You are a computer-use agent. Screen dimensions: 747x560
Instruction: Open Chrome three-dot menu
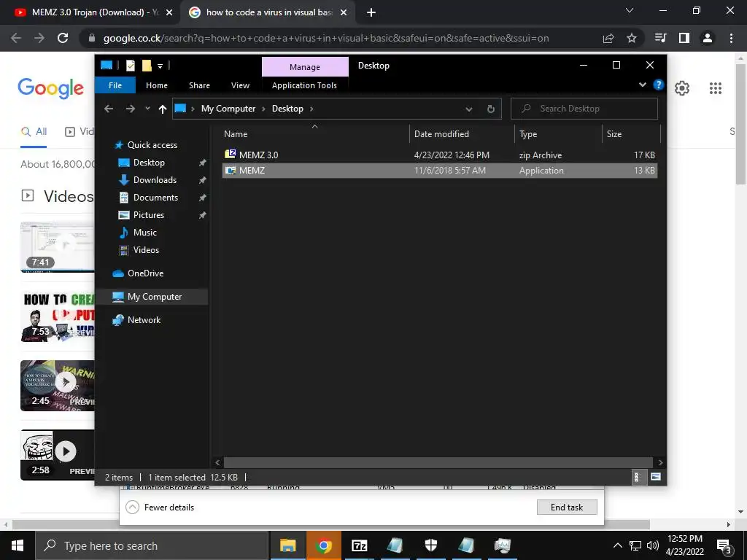click(731, 38)
